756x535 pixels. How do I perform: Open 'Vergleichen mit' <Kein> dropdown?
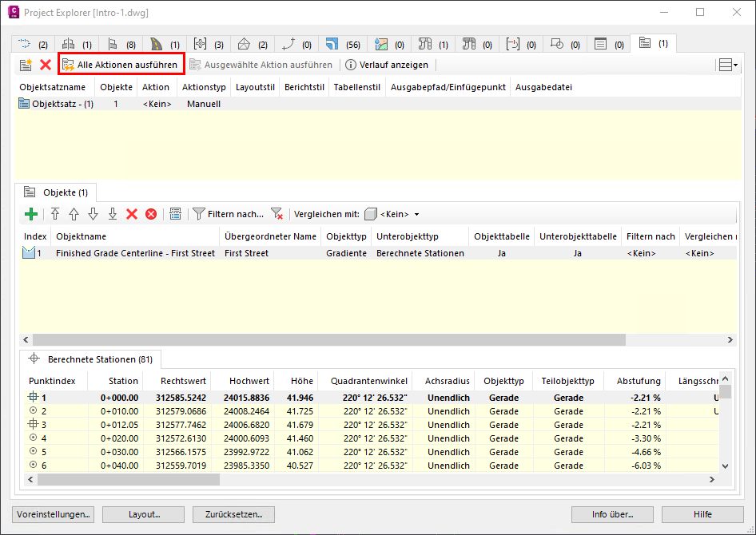392,214
